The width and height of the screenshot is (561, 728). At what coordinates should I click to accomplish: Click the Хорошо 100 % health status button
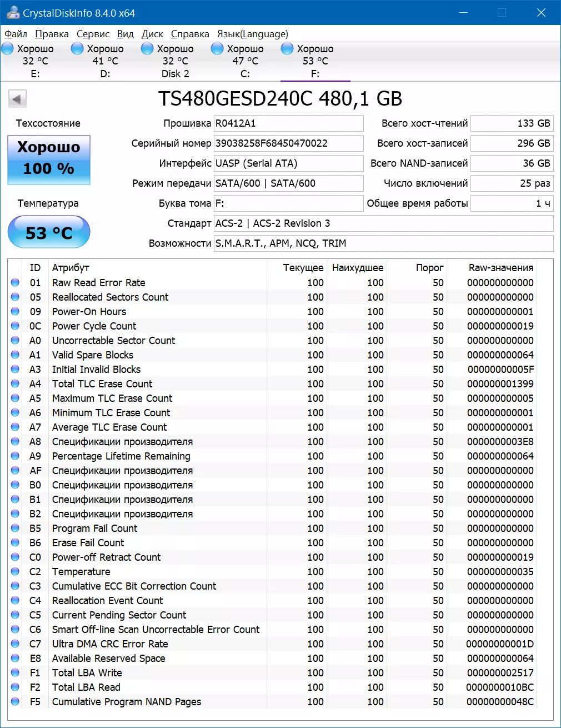[x=49, y=160]
